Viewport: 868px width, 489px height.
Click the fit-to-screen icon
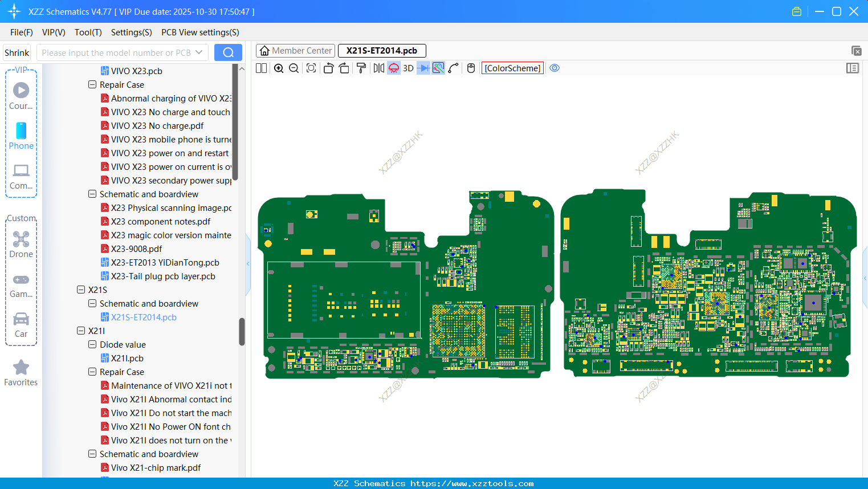(311, 68)
